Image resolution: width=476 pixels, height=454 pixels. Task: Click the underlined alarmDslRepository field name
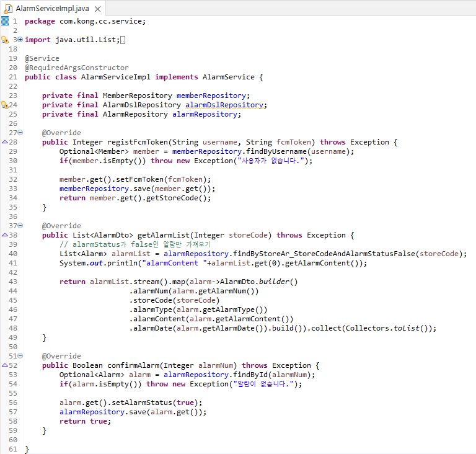coord(224,105)
